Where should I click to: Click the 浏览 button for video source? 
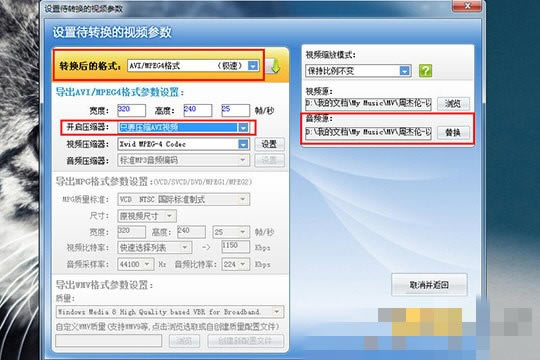[x=453, y=103]
